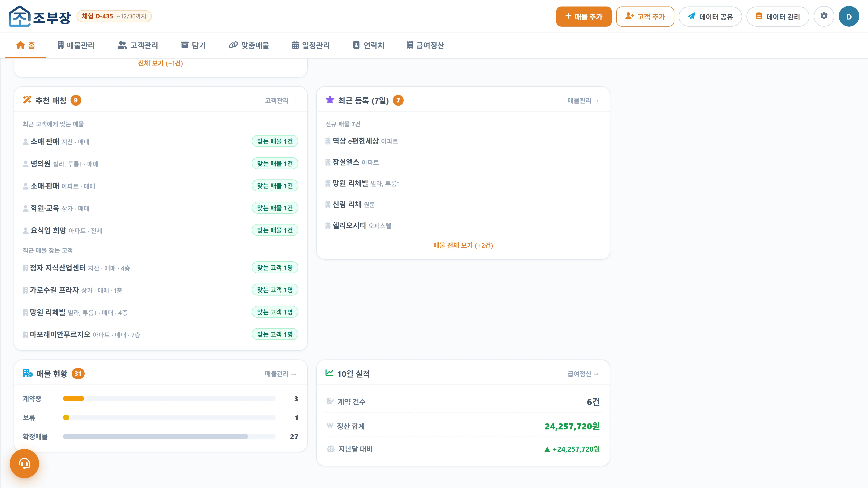Click building icon next to 헬리오시티
This screenshot has width=868, height=488.
click(328, 226)
